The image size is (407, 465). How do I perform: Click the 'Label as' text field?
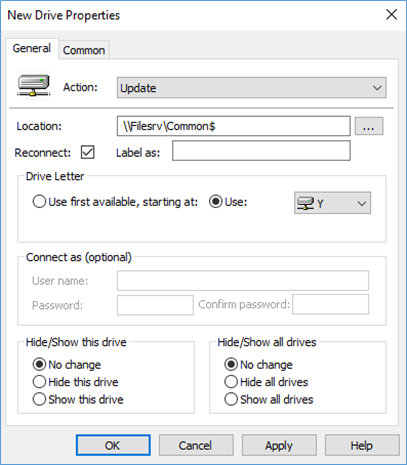[261, 151]
